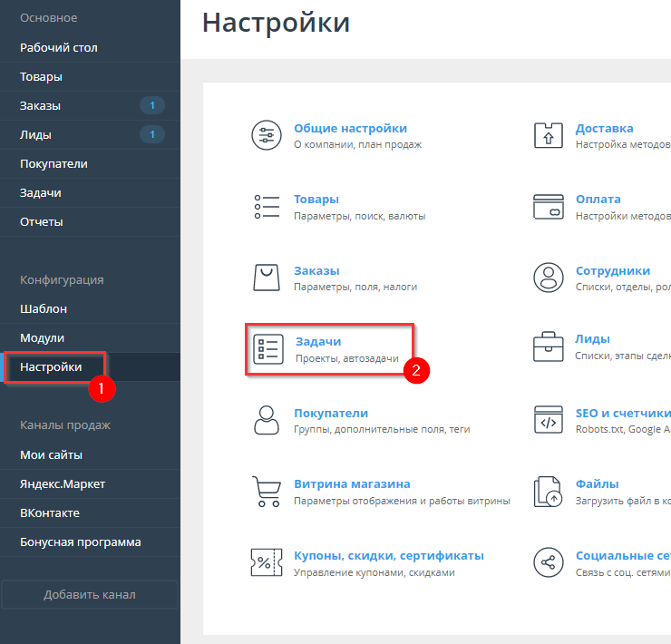Click the General settings sliders icon

coord(267,135)
